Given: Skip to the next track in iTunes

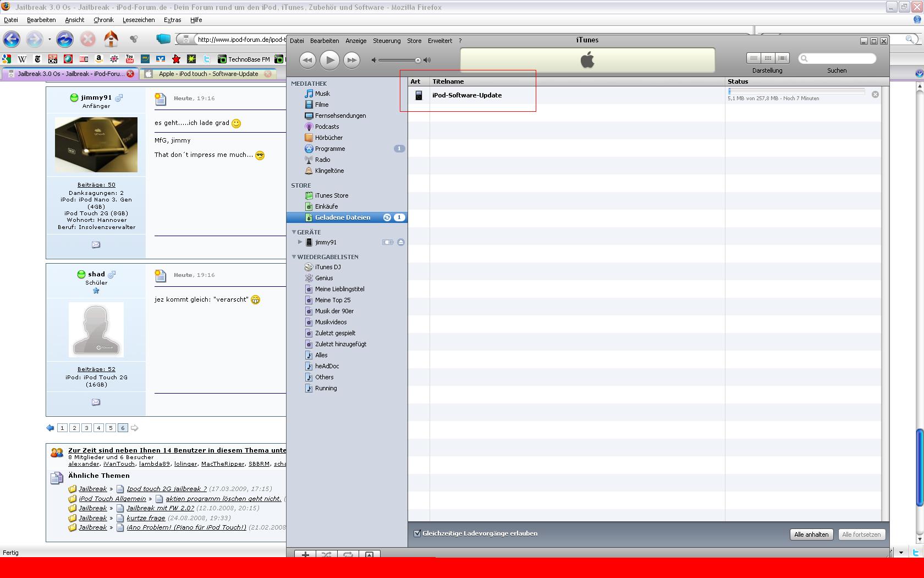Looking at the screenshot, I should pos(351,60).
